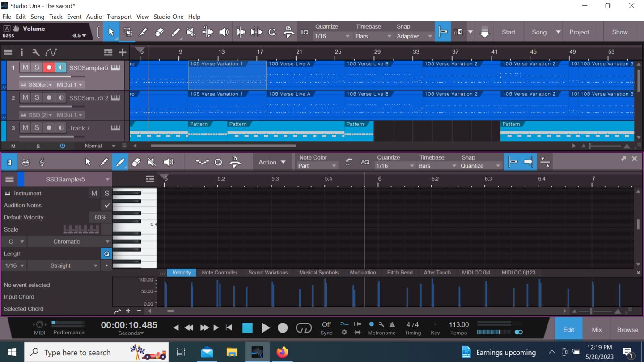Click the IQ input quantize icon

click(x=305, y=32)
